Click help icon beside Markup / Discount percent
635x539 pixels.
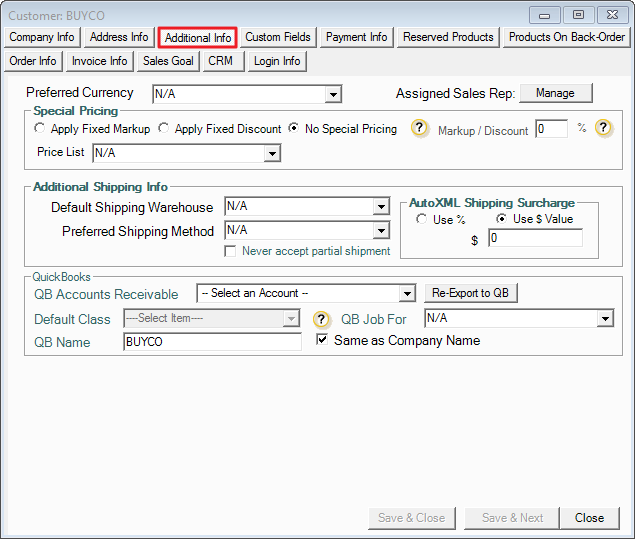click(x=603, y=129)
